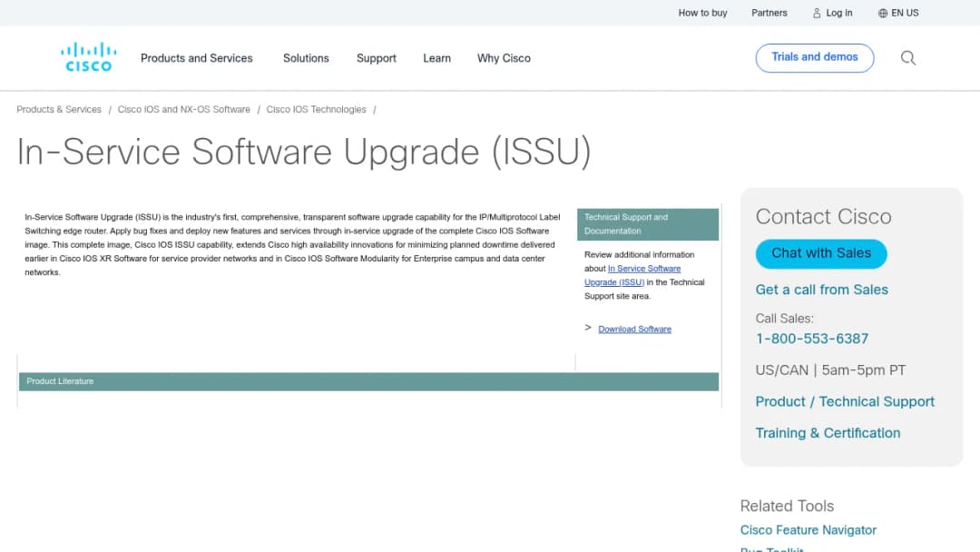Click the Cisco logo
This screenshot has width=980, height=552.
click(x=88, y=57)
